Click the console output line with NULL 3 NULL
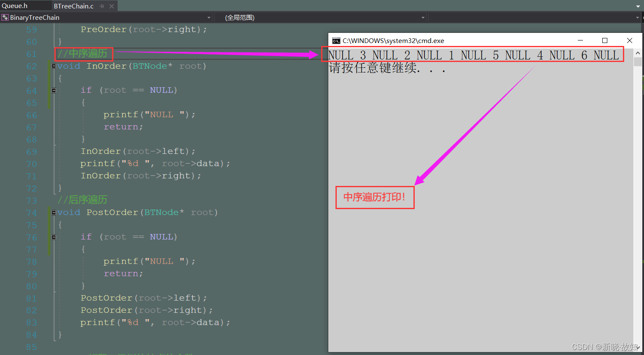The image size is (644, 355). (473, 55)
